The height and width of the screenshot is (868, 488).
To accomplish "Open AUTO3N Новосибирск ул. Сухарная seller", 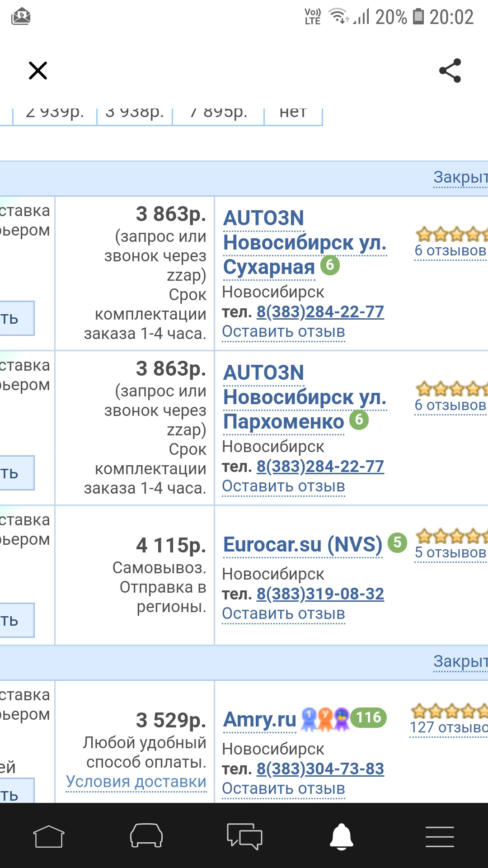I will tap(305, 243).
